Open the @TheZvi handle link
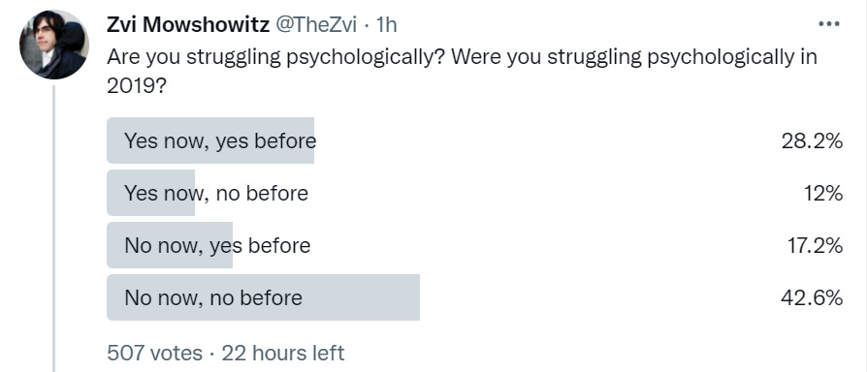Viewport: 868px width, 372px height. click(x=316, y=24)
